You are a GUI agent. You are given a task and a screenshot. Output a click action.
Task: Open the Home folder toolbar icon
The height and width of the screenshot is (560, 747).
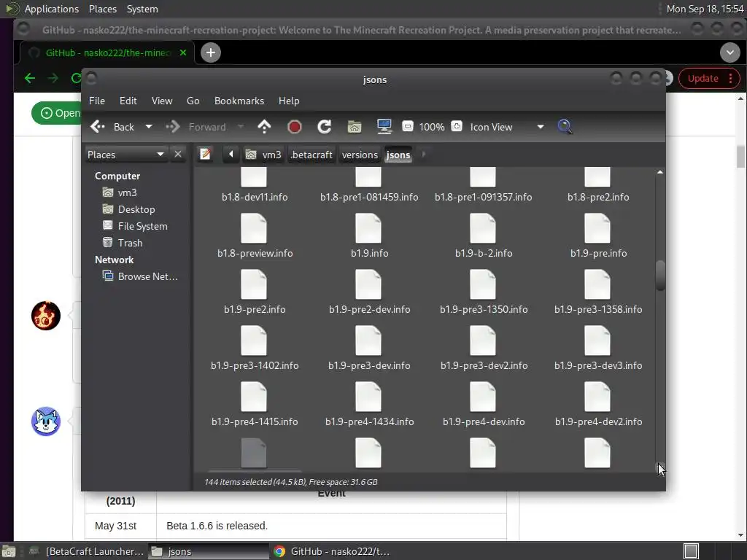click(x=355, y=127)
